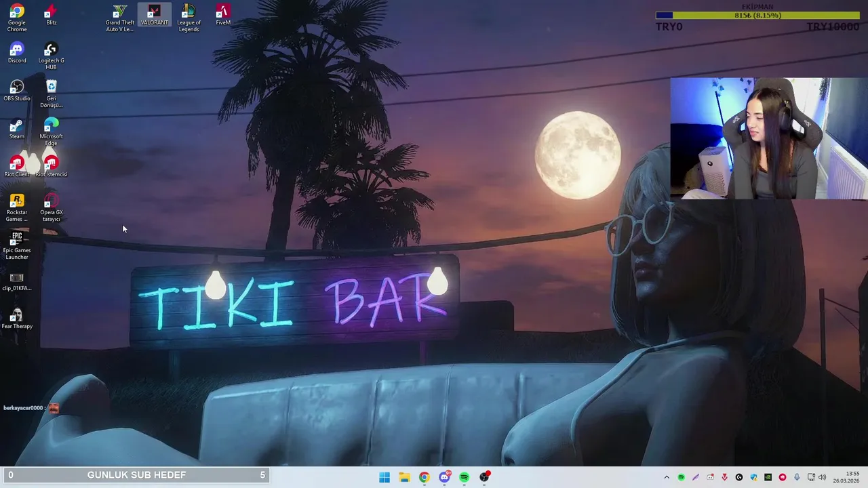The height and width of the screenshot is (488, 868).
Task: Select the Grand Theft Auto V desktop shortcut
Action: [x=119, y=18]
